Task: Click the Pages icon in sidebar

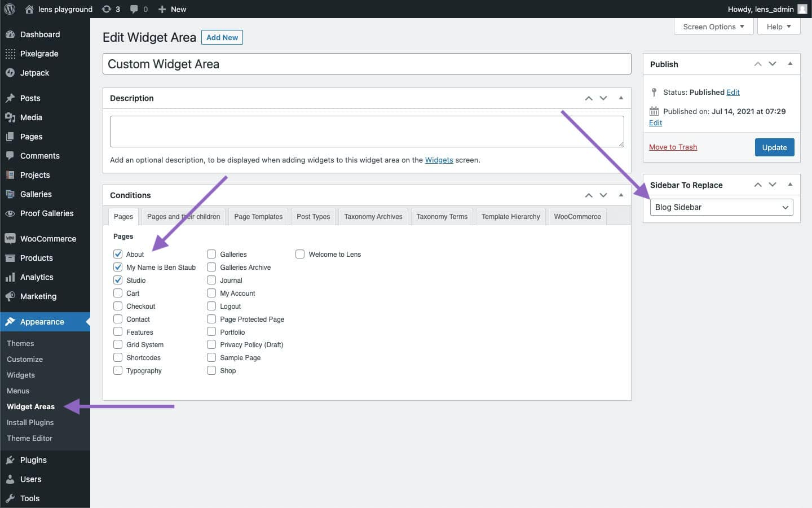Action: point(10,137)
